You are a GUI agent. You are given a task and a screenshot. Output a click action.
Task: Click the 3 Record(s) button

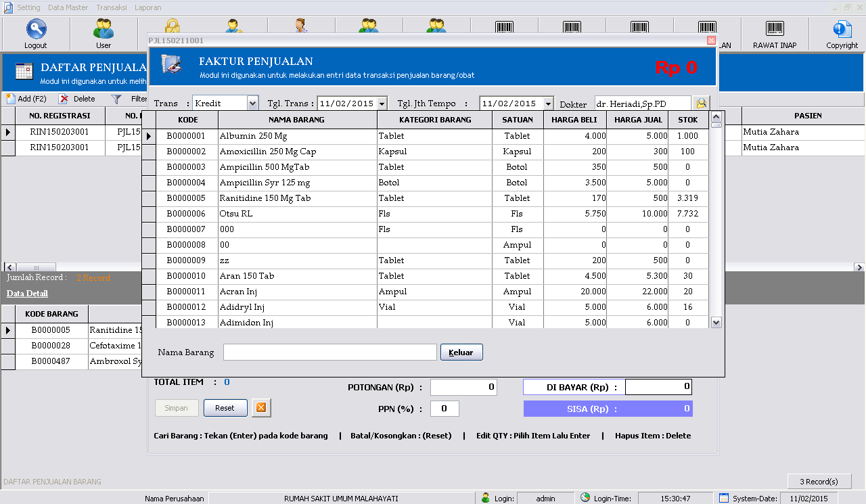(819, 482)
